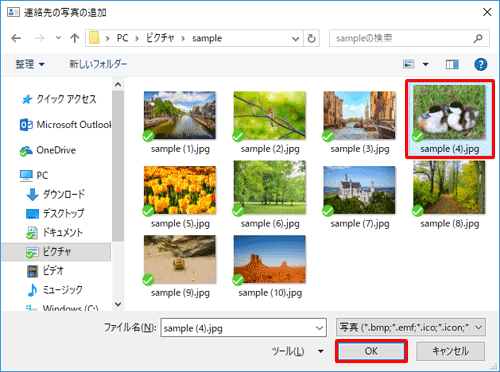
Task: Select sample (9).jpg turtle thumbnail
Action: point(180,259)
